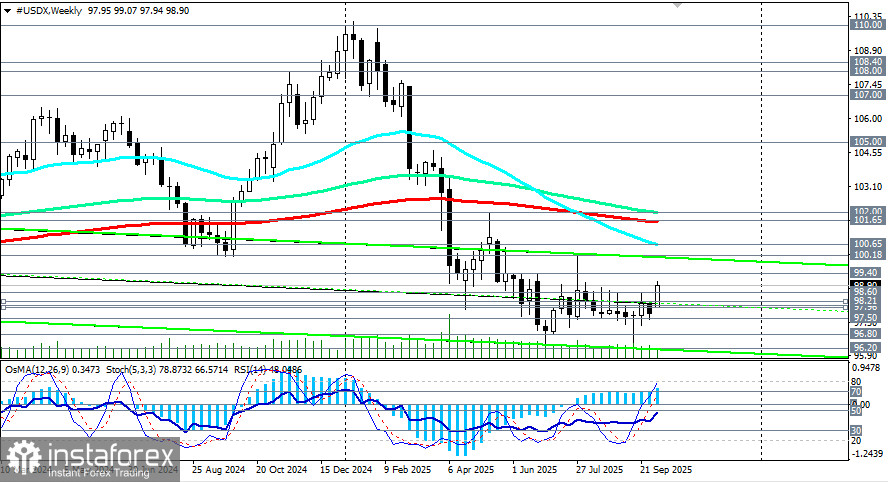Screen dimensions: 888x482
Task: Select the 100.65 price level label
Action: (868, 244)
